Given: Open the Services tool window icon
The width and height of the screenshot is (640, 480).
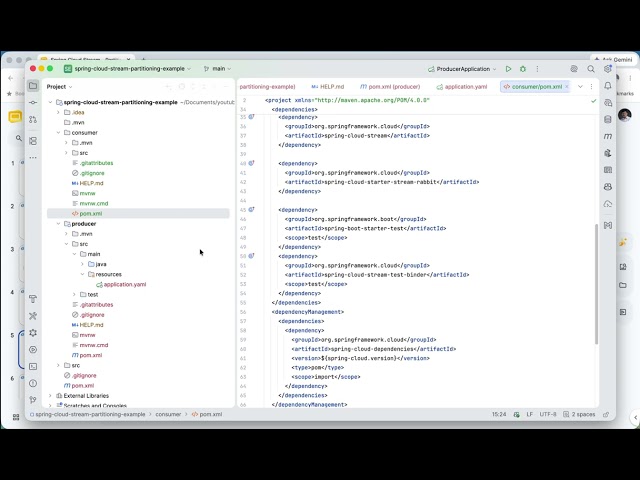Looking at the screenshot, I should pos(33,349).
